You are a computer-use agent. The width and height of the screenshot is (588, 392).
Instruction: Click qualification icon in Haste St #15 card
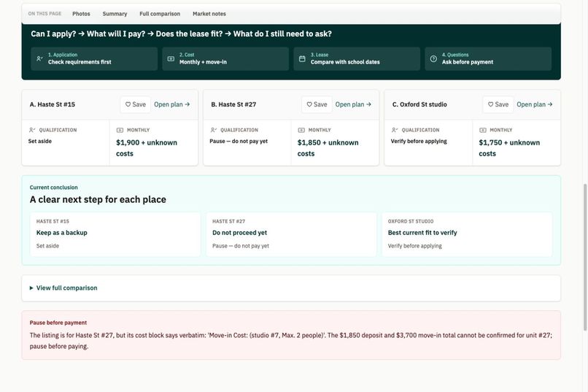pos(32,130)
